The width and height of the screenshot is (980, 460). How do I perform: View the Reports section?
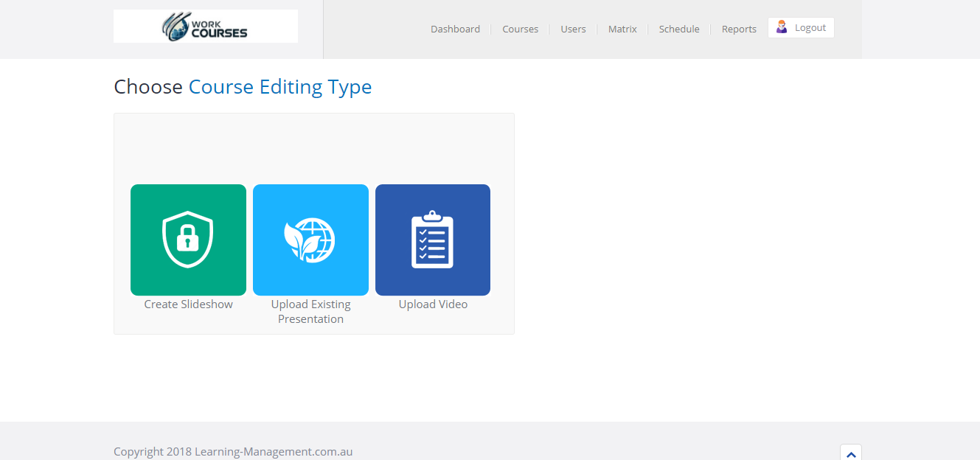739,29
